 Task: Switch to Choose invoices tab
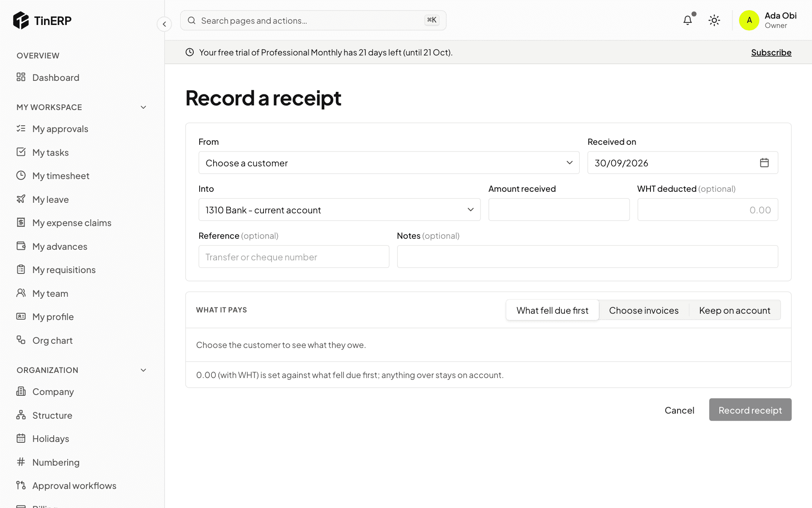644,310
